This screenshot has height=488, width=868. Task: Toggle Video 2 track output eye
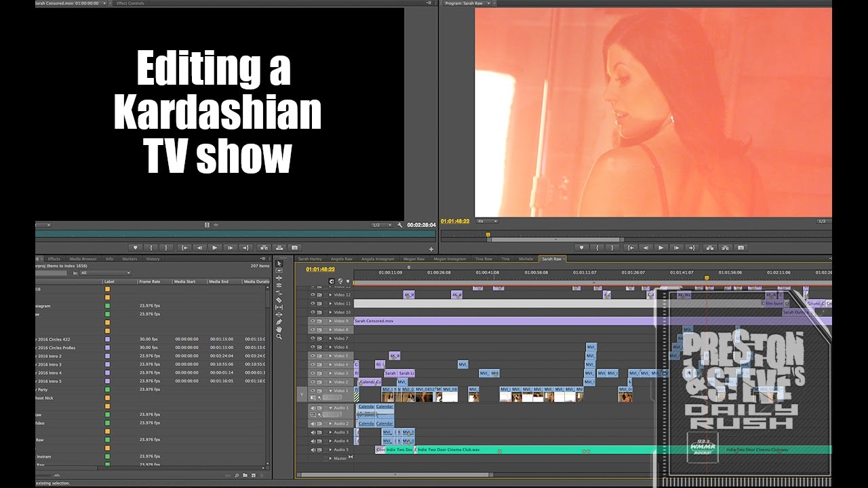pos(313,382)
